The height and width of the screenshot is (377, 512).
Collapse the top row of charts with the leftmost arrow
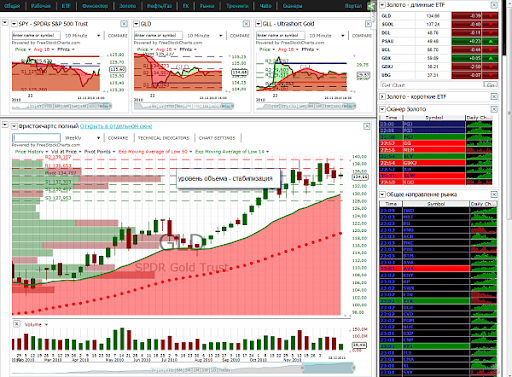click(x=5, y=23)
